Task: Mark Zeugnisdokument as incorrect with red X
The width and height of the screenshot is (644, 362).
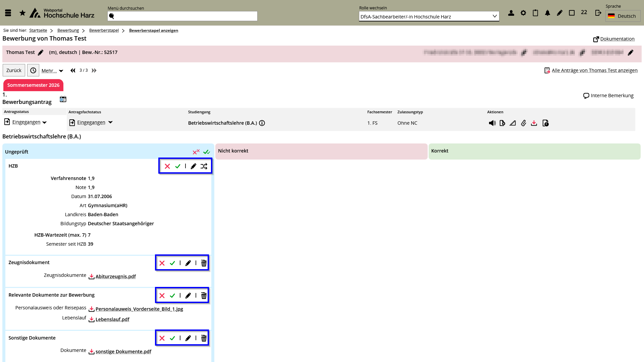Action: [162, 263]
